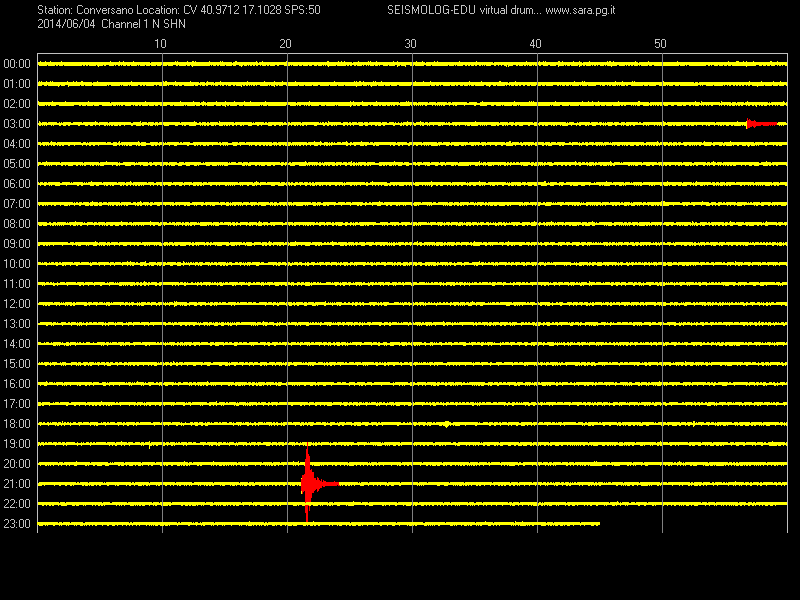Click the Channel 1 N SHN label
Screen dimensions: 800x600
(x=143, y=24)
